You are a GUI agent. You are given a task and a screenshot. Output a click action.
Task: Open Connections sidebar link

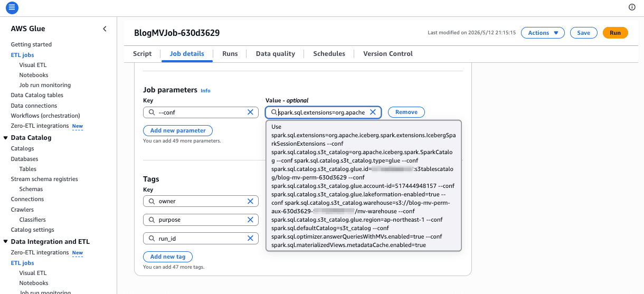coord(27,199)
